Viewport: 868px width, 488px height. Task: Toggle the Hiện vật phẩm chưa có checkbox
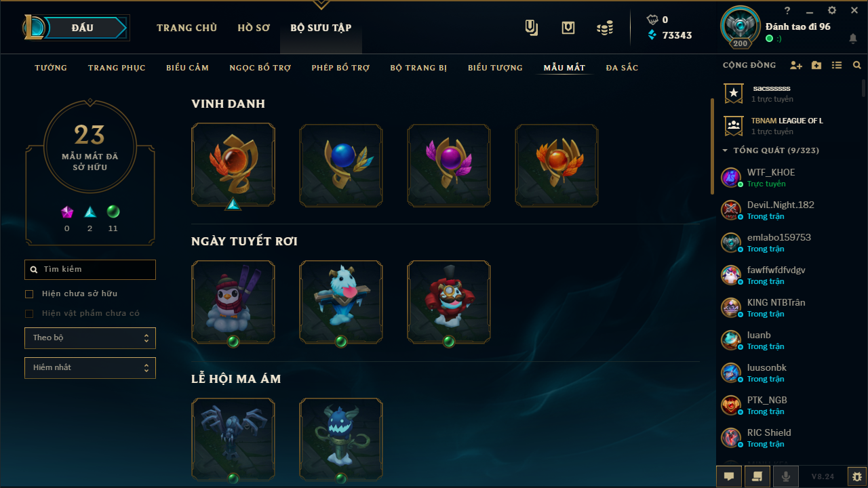tap(29, 314)
